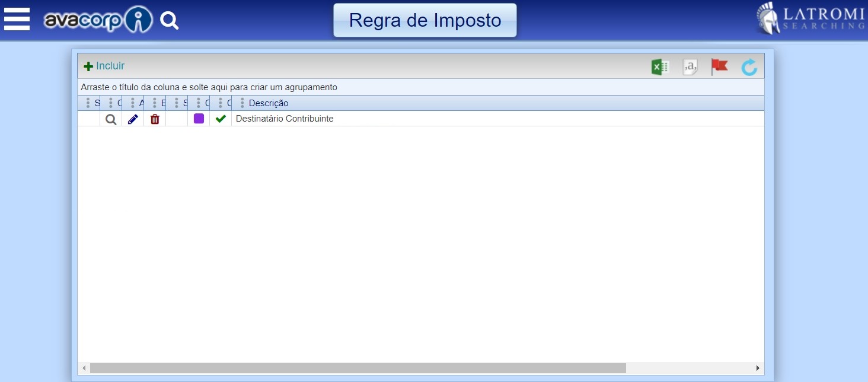Edit Destinatário Contribuinte with the pencil icon
This screenshot has height=382, width=868.
pyautogui.click(x=133, y=119)
